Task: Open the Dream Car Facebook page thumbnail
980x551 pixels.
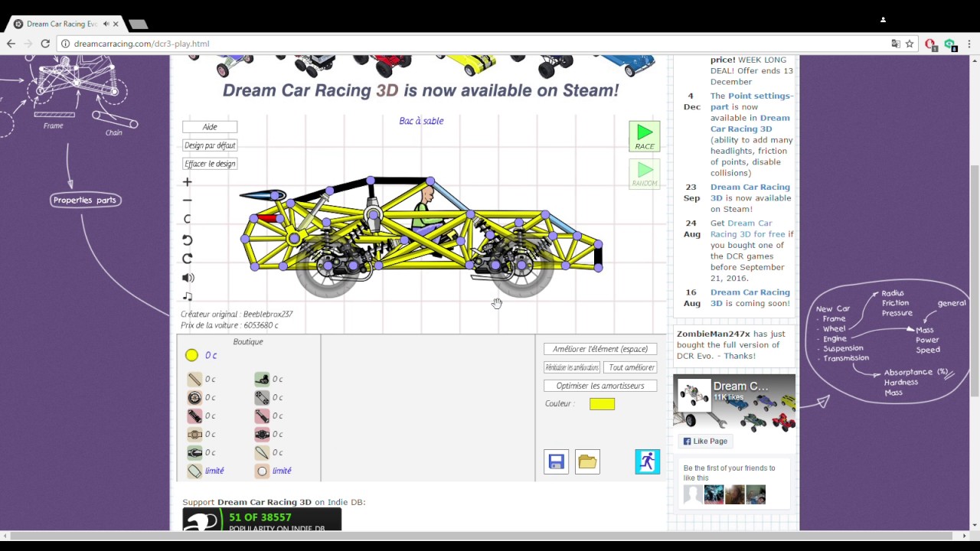Action: point(694,395)
